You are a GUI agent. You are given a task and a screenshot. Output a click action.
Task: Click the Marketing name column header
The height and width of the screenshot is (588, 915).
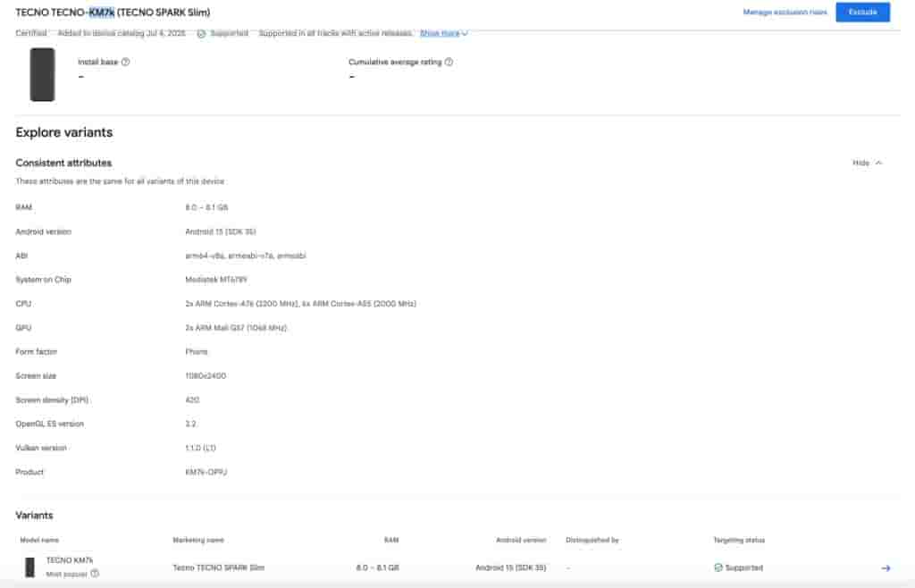[198, 540]
